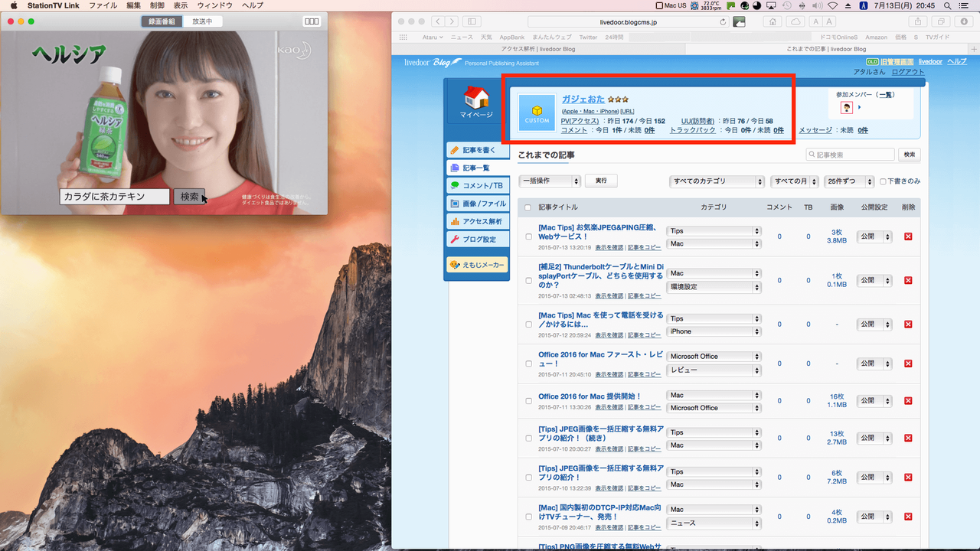Click Safari's share icon
This screenshot has width=980, height=551.
(x=918, y=21)
